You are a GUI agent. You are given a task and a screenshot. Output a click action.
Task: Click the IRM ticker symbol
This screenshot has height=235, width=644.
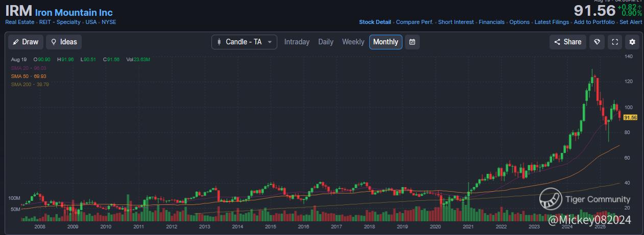[19, 11]
